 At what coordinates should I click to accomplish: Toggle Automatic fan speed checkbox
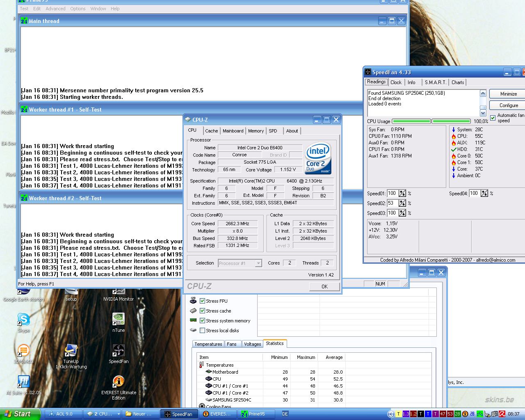[x=493, y=118]
